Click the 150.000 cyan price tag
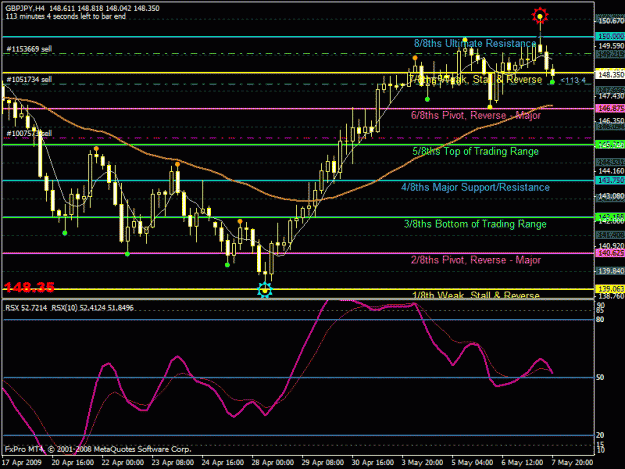The height and width of the screenshot is (469, 625). tap(610, 37)
